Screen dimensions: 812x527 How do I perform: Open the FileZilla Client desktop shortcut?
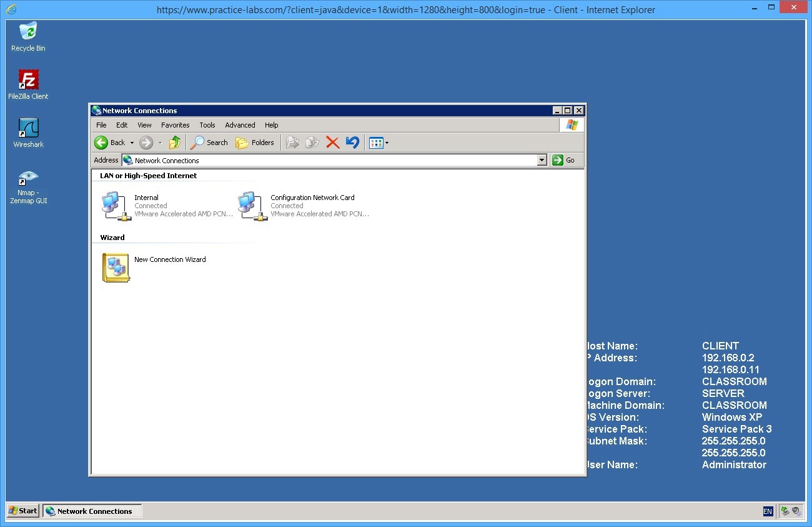(x=28, y=81)
